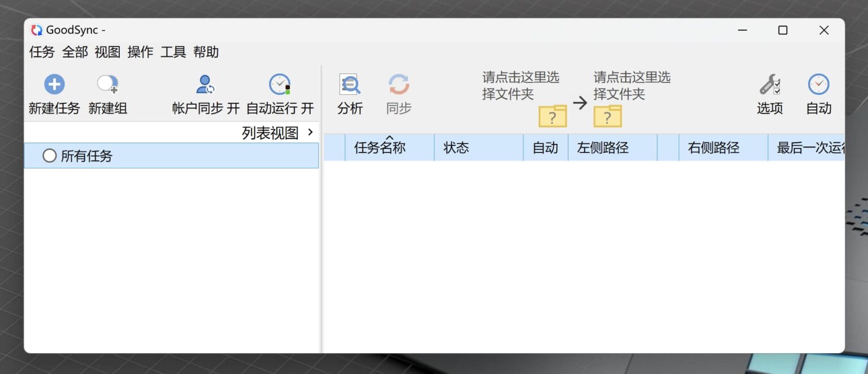Open the 帐户同步 account sync icon
Image resolution: width=868 pixels, height=374 pixels.
point(205,84)
